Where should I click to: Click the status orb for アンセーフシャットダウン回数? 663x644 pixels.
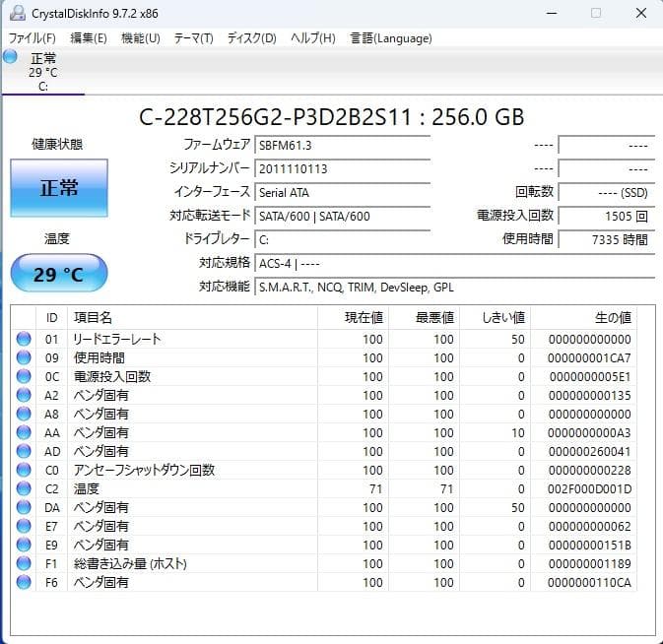[x=24, y=470]
